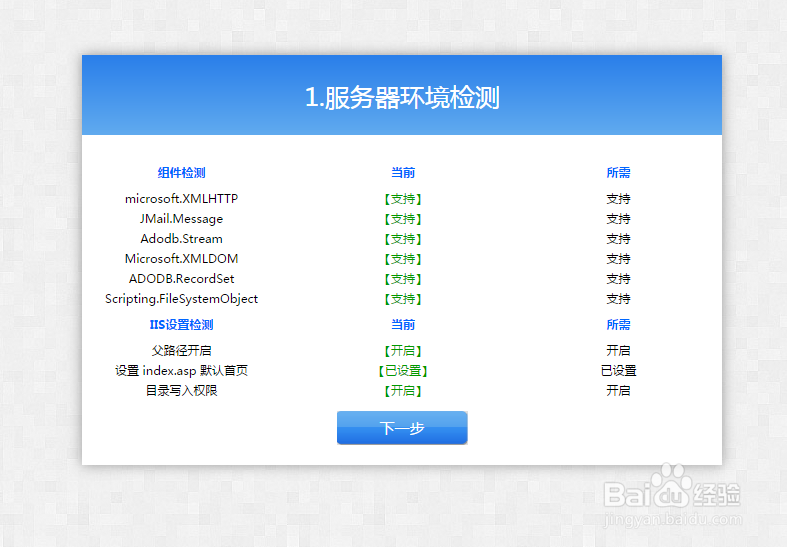Select the IIS设置检测 section heading
The image size is (787, 547).
pyautogui.click(x=181, y=325)
